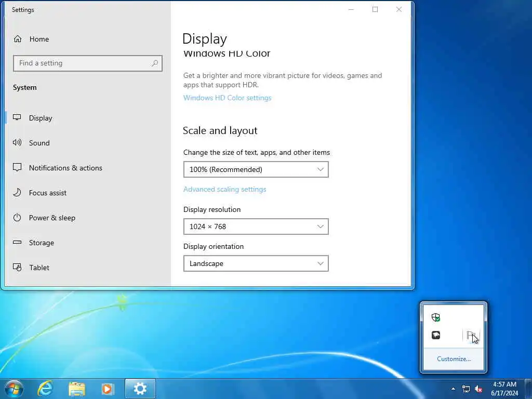The image size is (532, 399).
Task: Maximize the Settings window
Action: [375, 9]
